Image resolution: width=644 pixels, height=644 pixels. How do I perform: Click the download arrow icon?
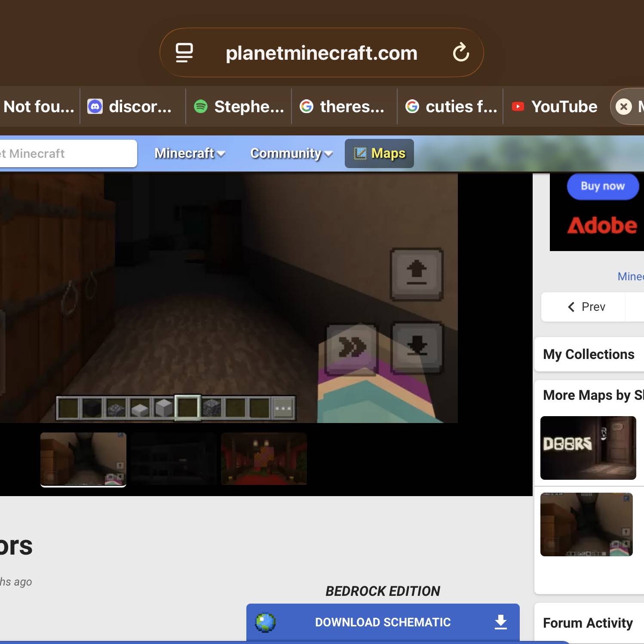coord(501,622)
